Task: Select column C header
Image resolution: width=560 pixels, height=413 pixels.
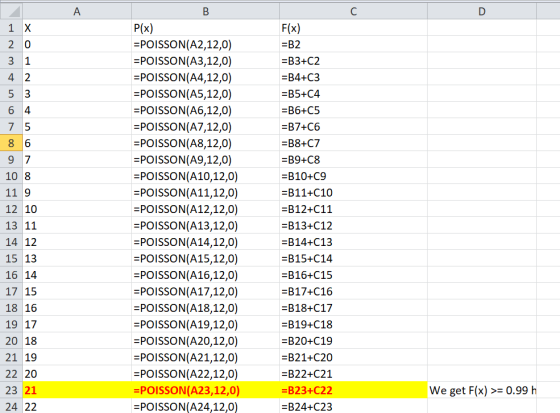Action: 353,11
